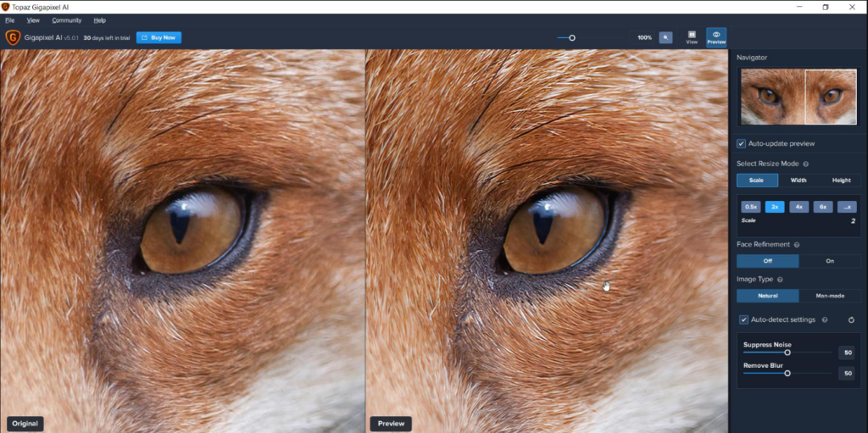
Task: Choose the 0.5x scale option
Action: tap(751, 207)
